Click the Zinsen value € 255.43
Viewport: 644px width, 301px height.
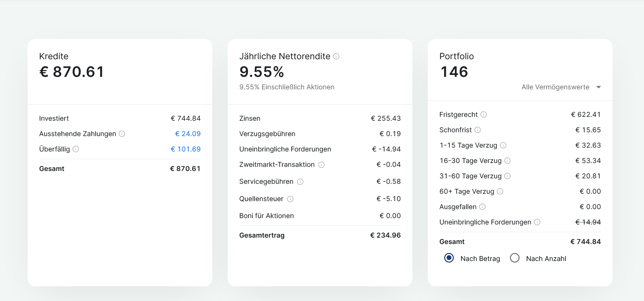click(386, 118)
